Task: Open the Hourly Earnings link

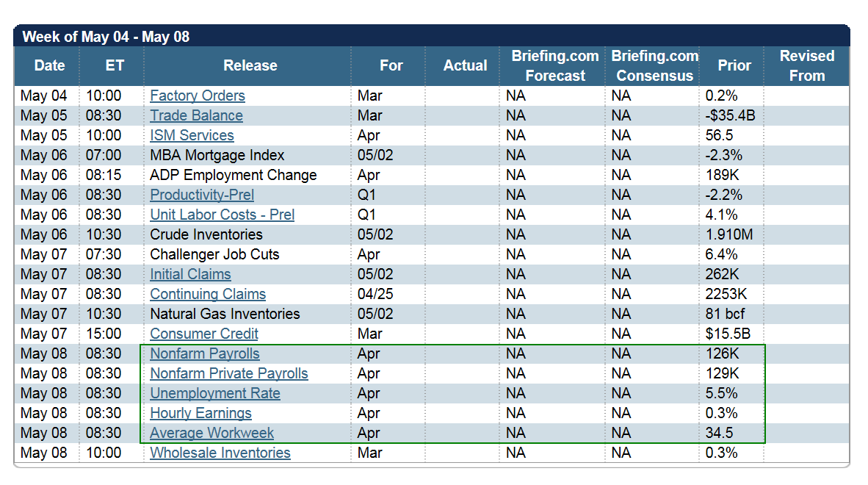Action: tap(201, 414)
